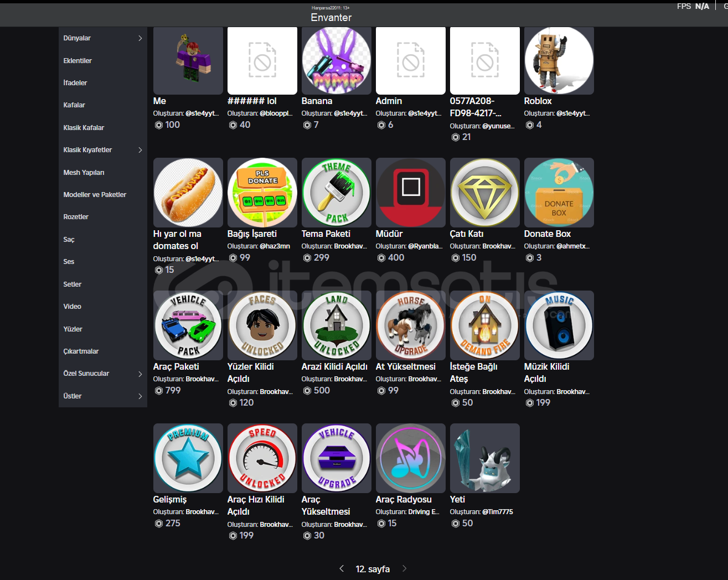
Task: Select the Vehicle Pack icon
Action: (x=188, y=325)
